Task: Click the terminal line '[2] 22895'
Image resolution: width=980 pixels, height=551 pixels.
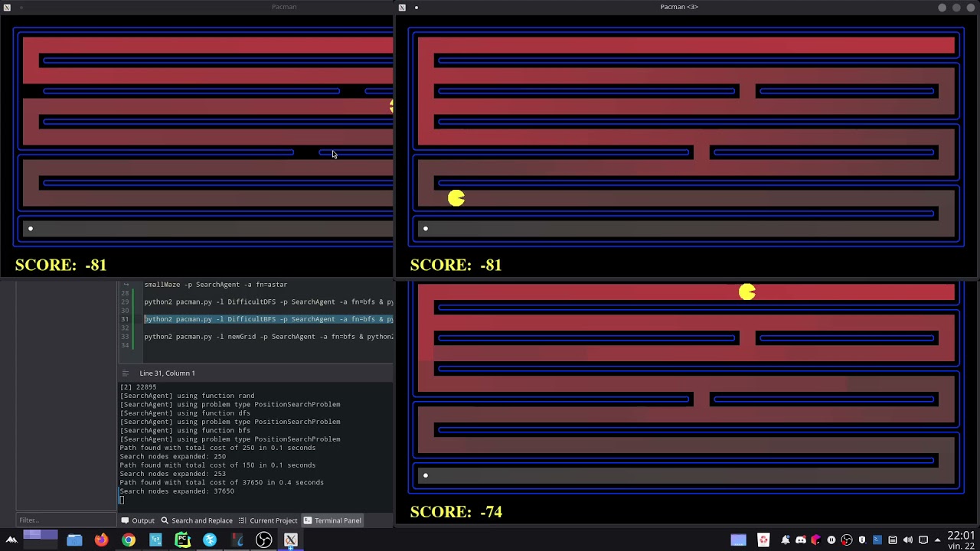Action: click(x=138, y=387)
